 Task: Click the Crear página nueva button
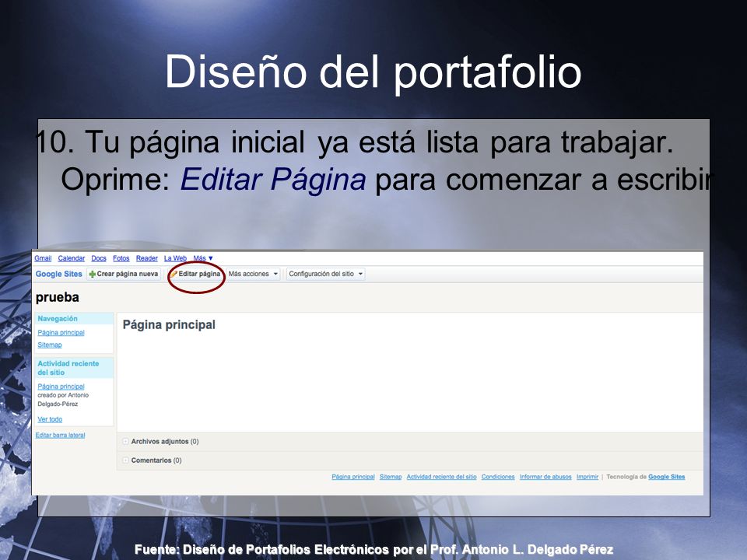click(x=124, y=274)
